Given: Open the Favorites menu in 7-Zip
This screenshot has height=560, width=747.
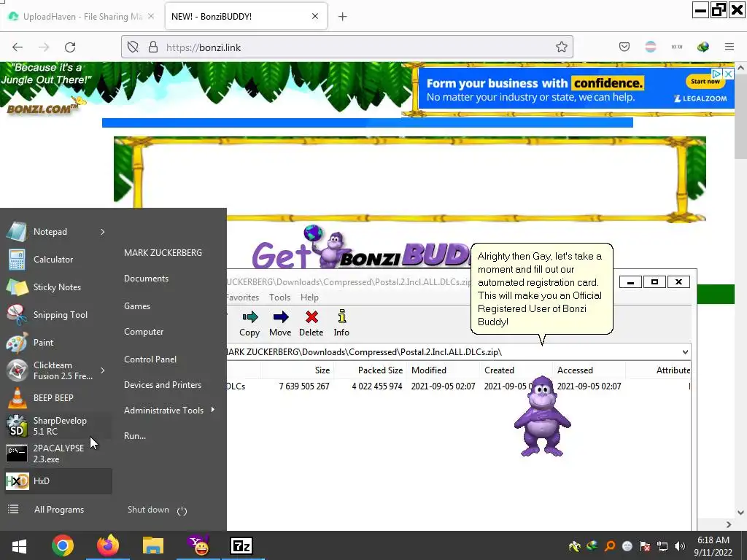Looking at the screenshot, I should (x=242, y=297).
